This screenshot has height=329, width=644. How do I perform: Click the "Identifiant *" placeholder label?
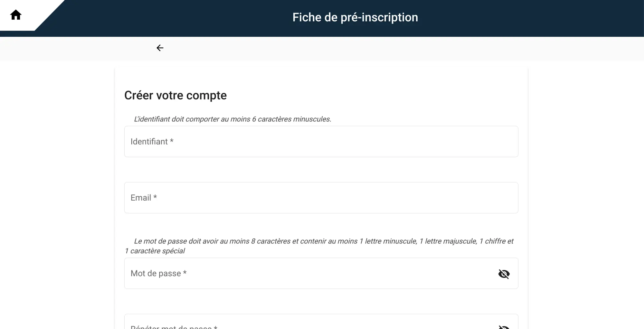click(x=152, y=142)
